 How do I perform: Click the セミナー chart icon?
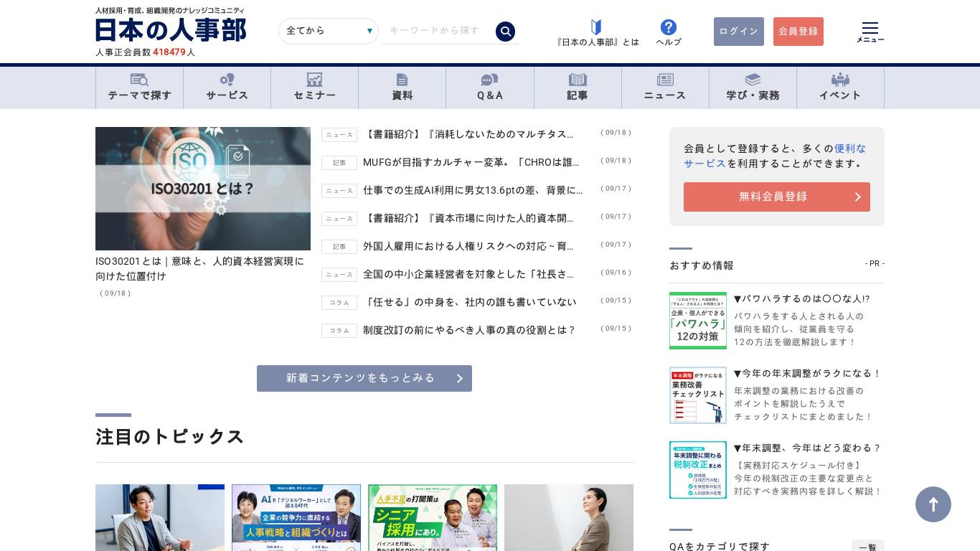coord(314,80)
